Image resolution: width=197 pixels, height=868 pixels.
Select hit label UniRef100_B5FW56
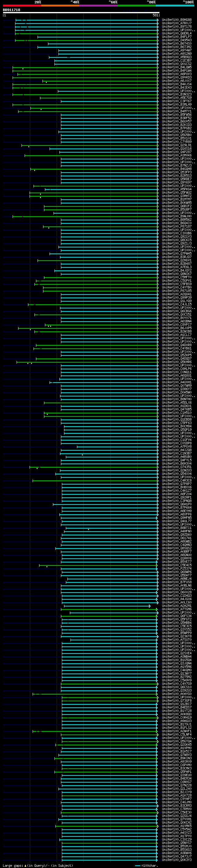[177, 115]
